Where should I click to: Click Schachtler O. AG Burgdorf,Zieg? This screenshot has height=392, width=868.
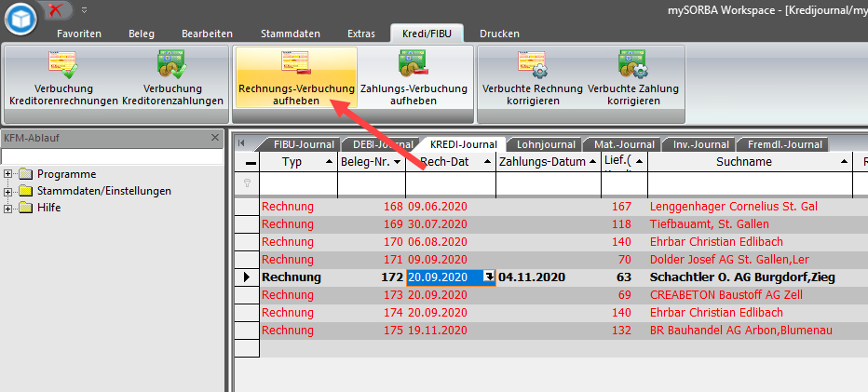(x=742, y=277)
